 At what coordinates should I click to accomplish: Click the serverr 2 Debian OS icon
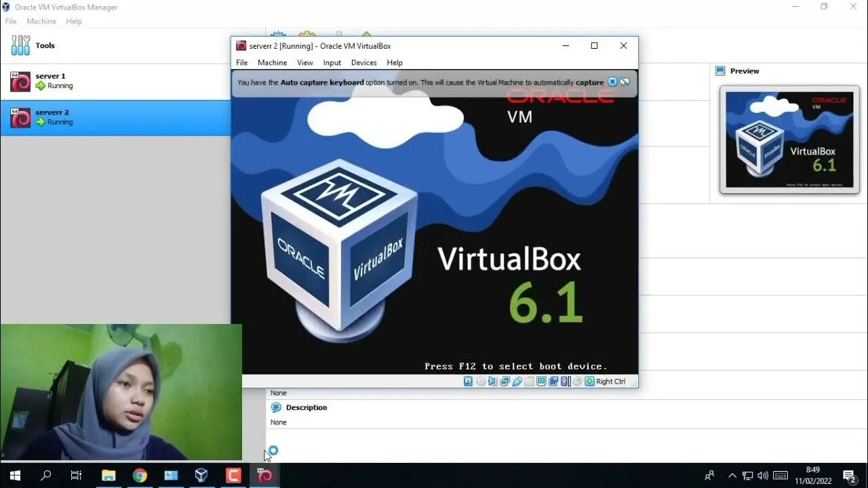point(20,118)
